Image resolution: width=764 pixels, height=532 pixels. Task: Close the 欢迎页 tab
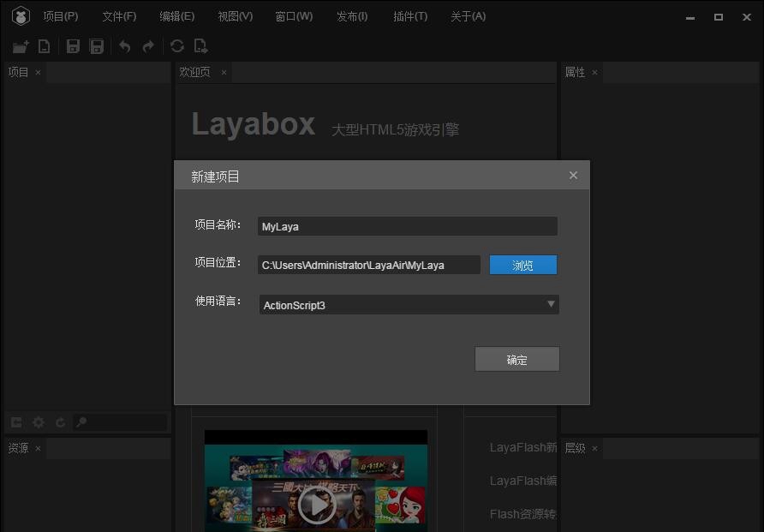[x=224, y=73]
